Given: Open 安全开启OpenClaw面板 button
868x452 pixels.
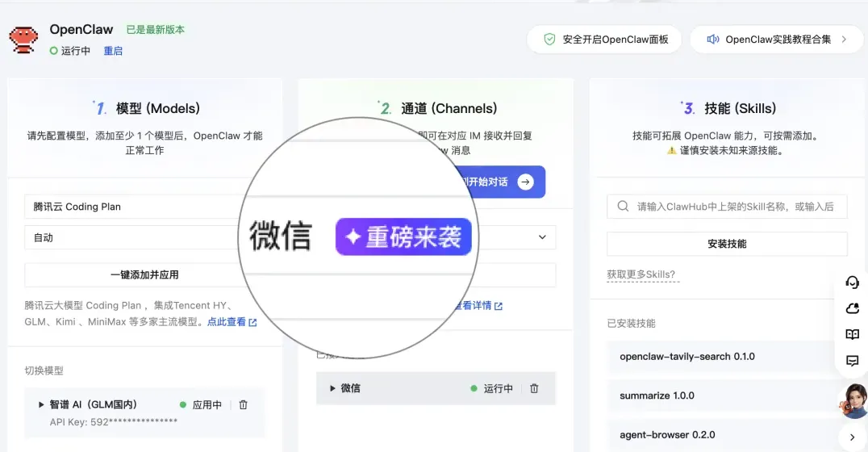Looking at the screenshot, I should [604, 40].
